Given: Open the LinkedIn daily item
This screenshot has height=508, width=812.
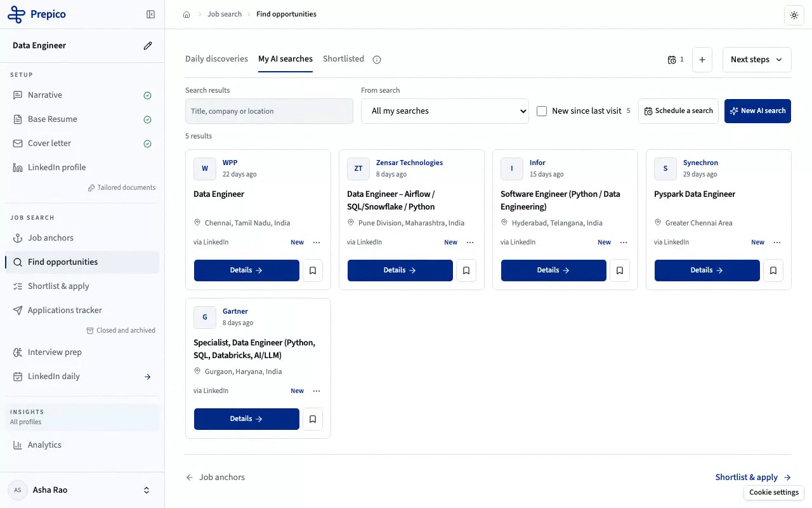Looking at the screenshot, I should click(x=82, y=377).
